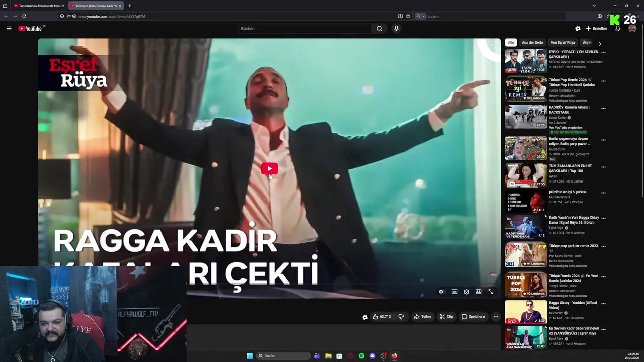The height and width of the screenshot is (362, 644).
Task: Switch to Yetimlere Baba Olunca browser tab
Action: coord(96,6)
